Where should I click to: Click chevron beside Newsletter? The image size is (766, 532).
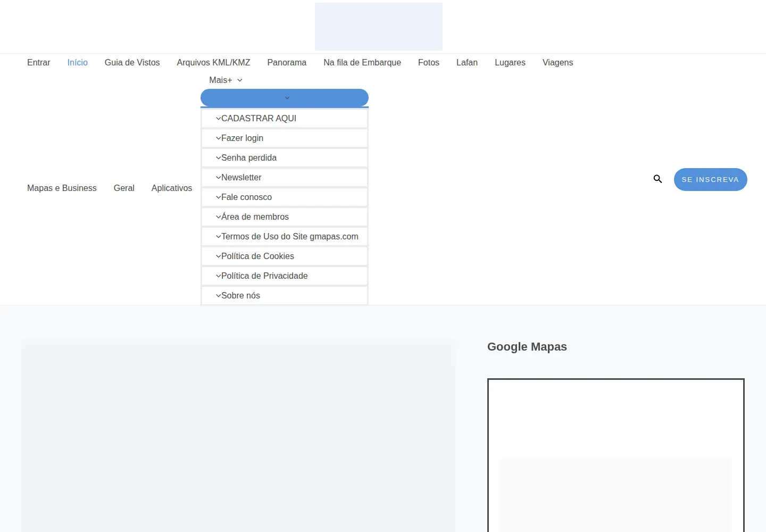(218, 178)
